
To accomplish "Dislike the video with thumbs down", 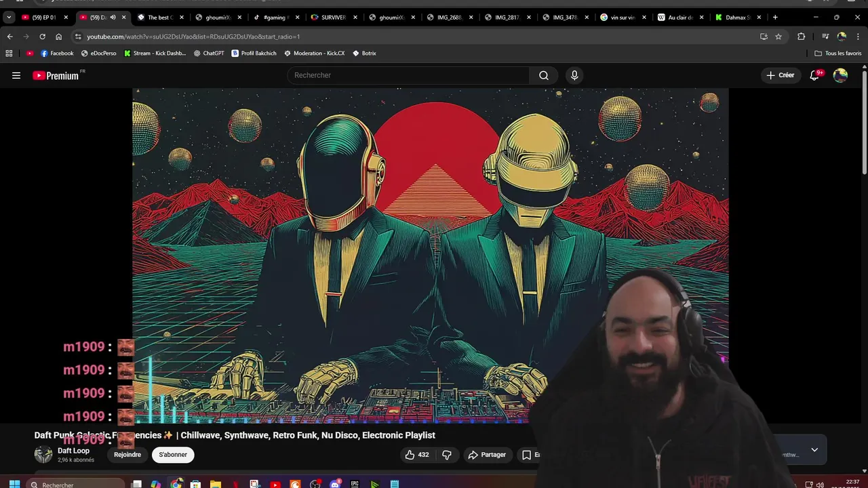I will click(x=447, y=455).
